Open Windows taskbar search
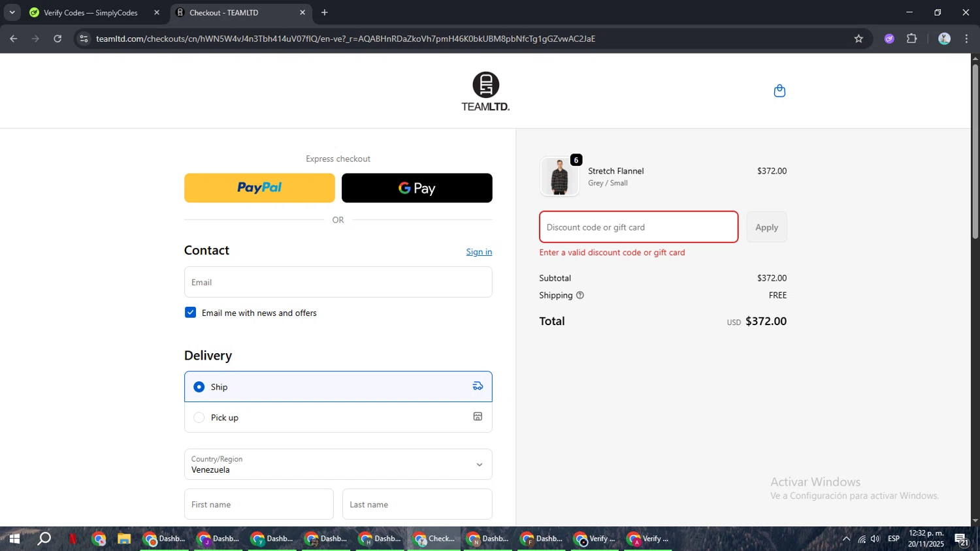The image size is (980, 551). (x=44, y=539)
